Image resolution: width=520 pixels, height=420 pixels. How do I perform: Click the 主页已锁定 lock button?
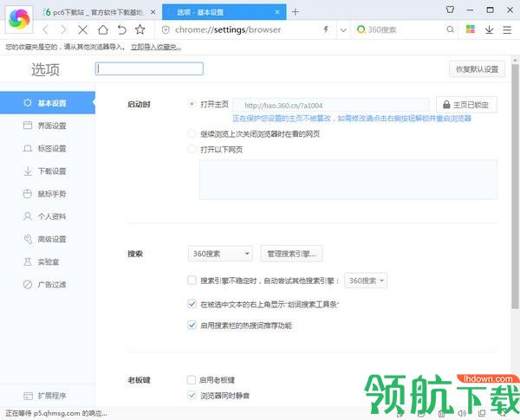[466, 105]
